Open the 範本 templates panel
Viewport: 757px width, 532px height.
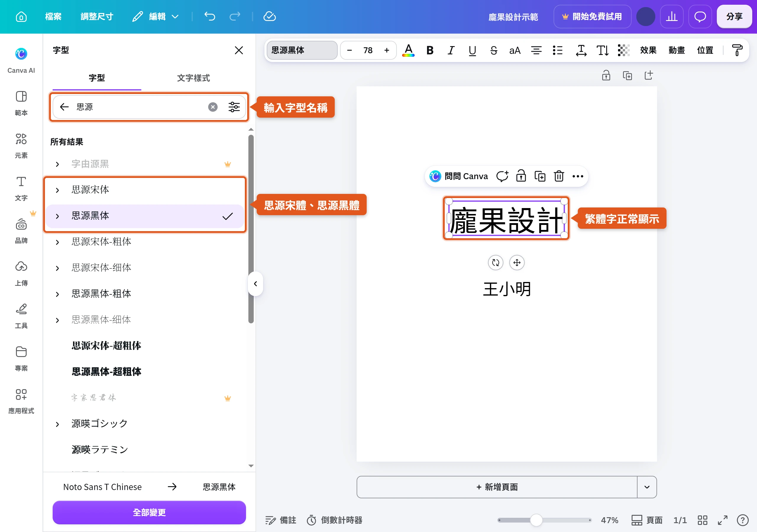tap(21, 103)
